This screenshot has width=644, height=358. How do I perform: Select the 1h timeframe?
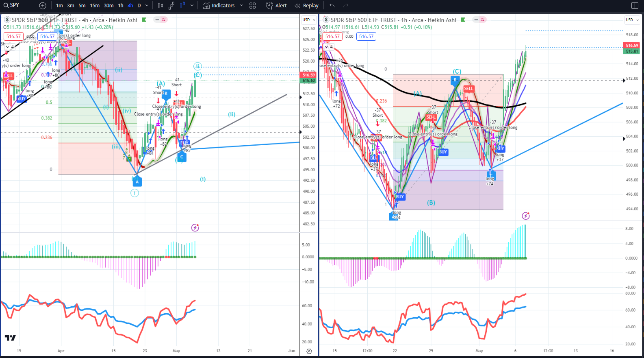click(121, 6)
